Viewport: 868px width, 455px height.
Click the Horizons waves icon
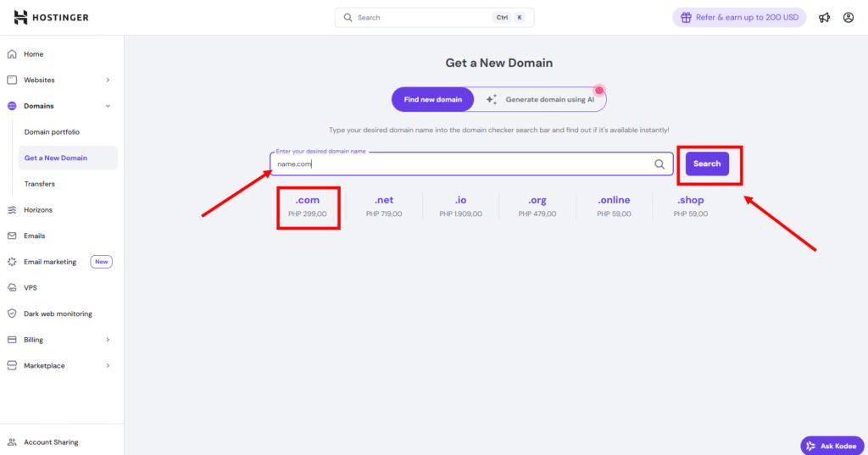pyautogui.click(x=12, y=210)
